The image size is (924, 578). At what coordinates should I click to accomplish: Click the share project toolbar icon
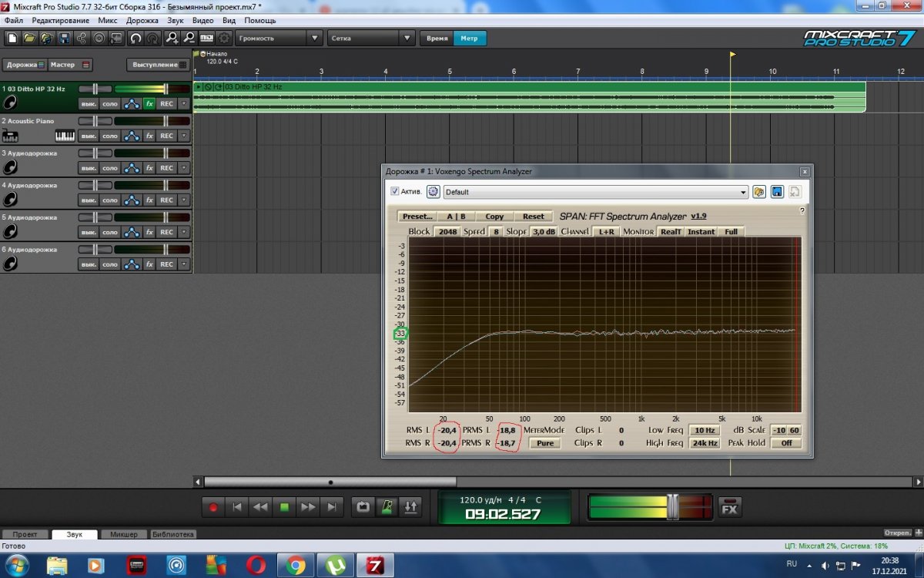click(x=82, y=38)
